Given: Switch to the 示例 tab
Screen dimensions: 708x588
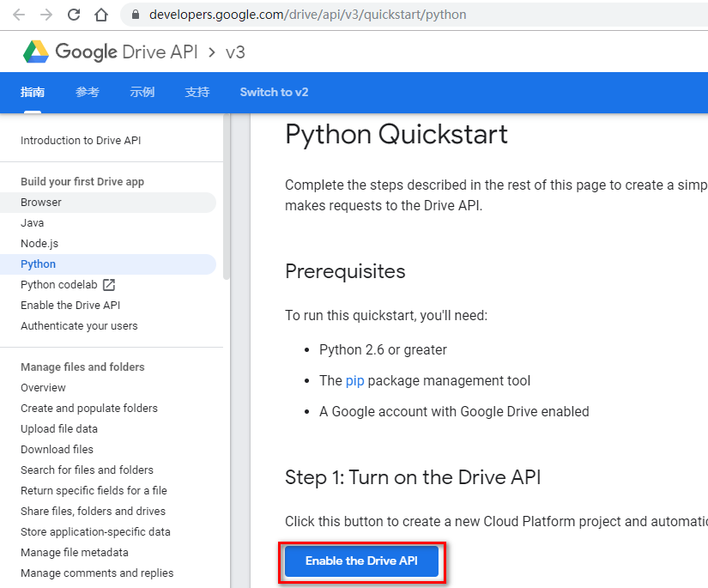Looking at the screenshot, I should click(x=142, y=93).
